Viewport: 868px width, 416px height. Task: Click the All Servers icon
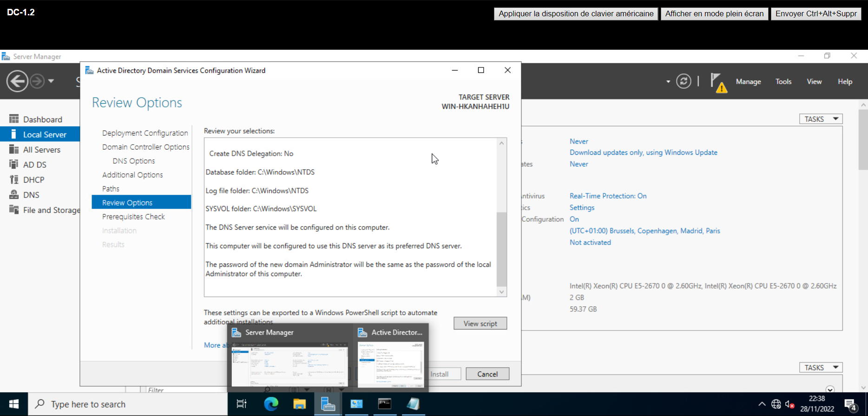(14, 149)
